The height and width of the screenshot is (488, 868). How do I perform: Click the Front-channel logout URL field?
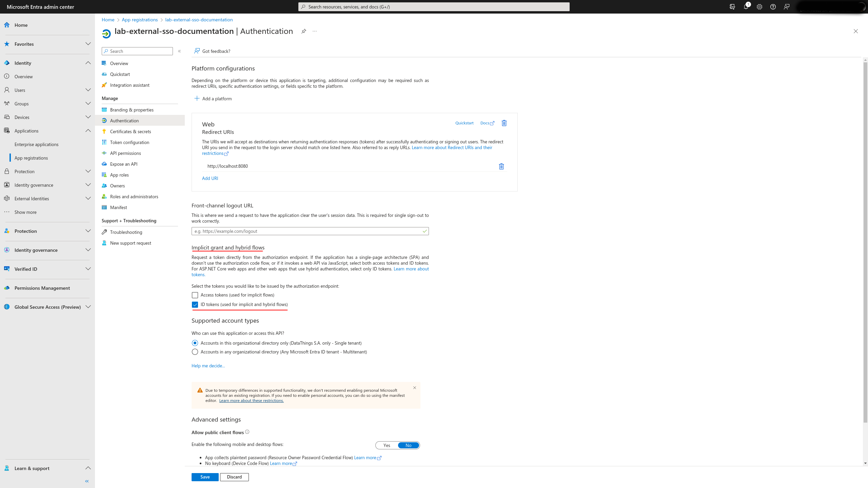[310, 231]
